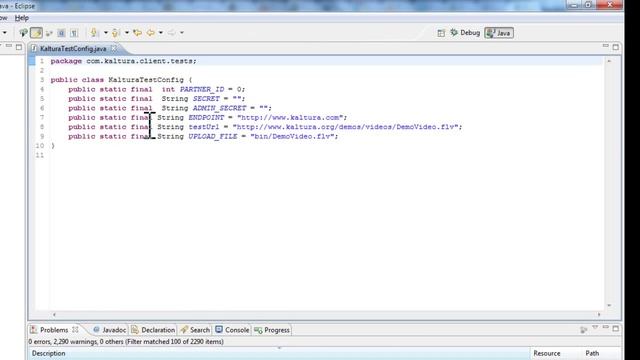Maximize the Problems panel
This screenshot has height=360, width=640.
point(616,329)
